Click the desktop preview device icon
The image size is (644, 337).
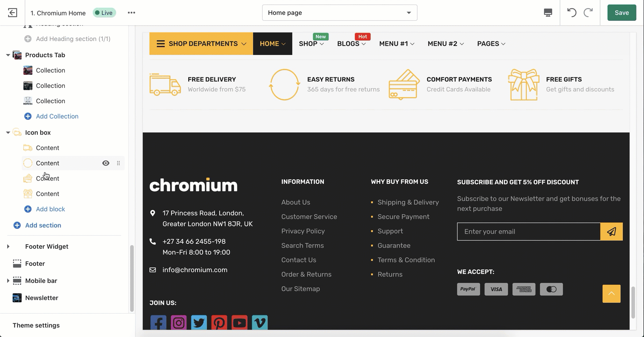click(x=548, y=13)
